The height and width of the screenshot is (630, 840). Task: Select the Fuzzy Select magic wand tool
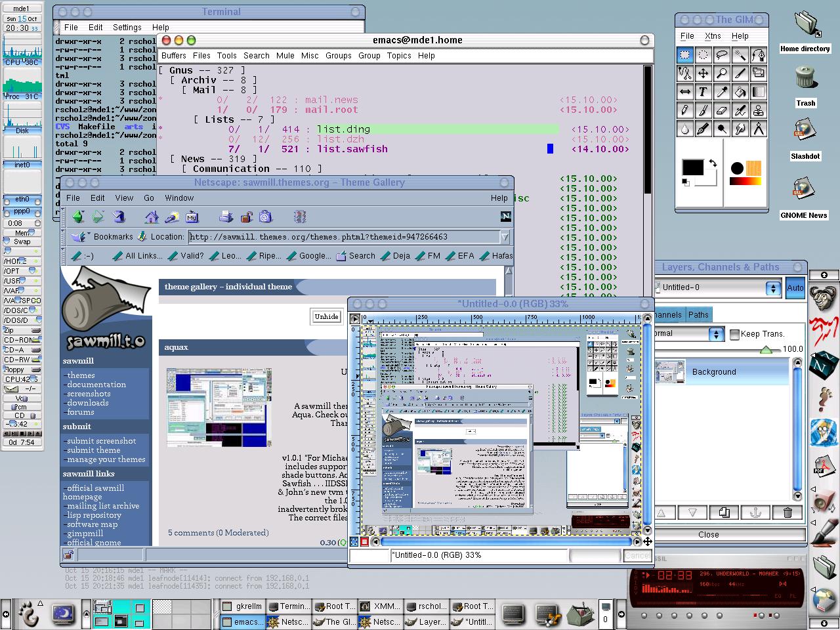click(740, 55)
